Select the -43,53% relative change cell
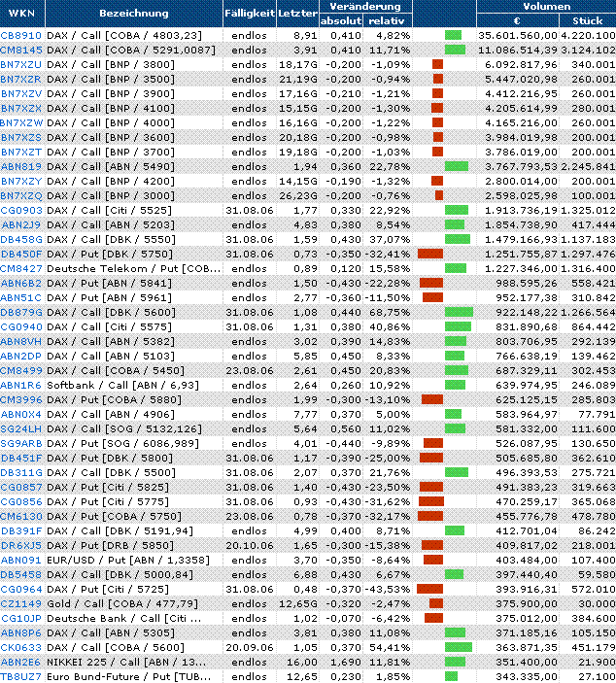Image resolution: width=616 pixels, height=683 pixels. click(x=388, y=590)
